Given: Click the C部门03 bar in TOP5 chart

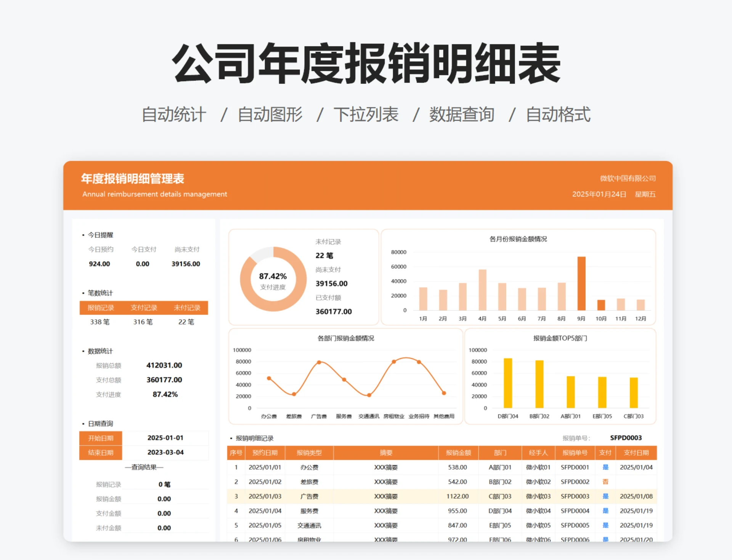Looking at the screenshot, I should (634, 392).
